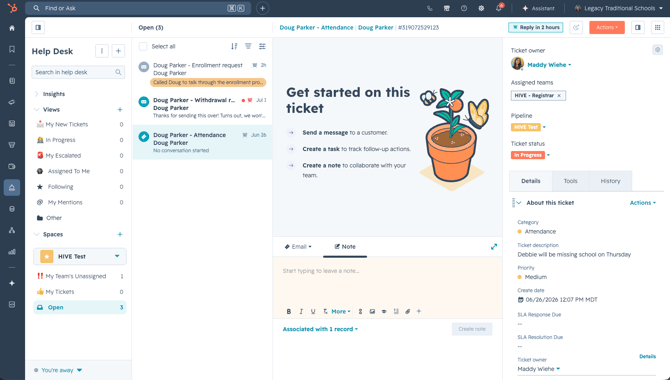Image resolution: width=670 pixels, height=380 pixels.
Task: Add a new view with plus icon
Action: 120,109
